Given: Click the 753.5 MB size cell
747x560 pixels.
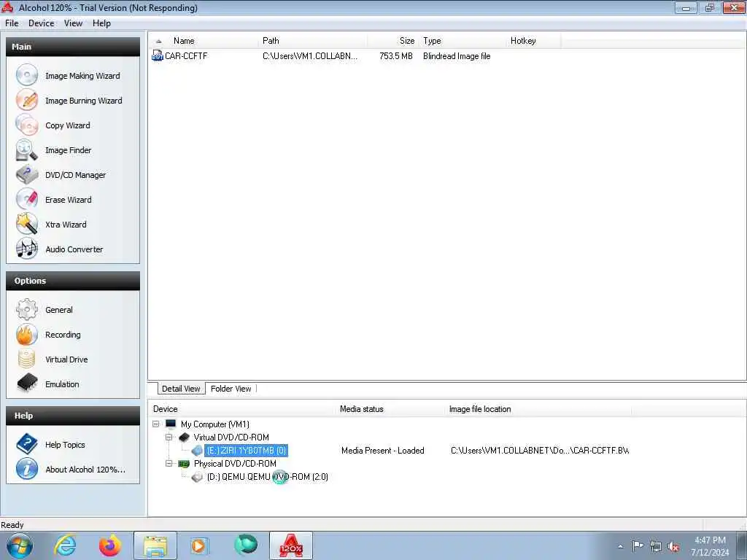Looking at the screenshot, I should click(x=396, y=56).
